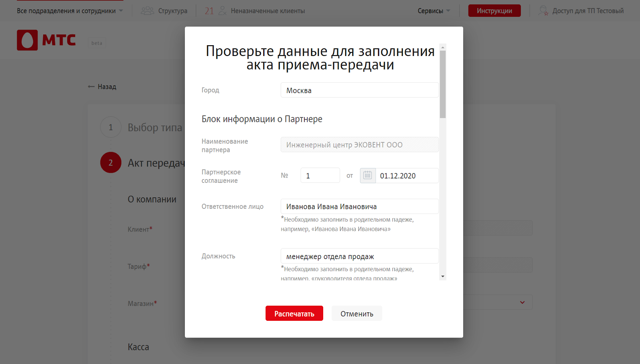640x364 pixels.
Task: Click the back arrow icon
Action: click(91, 87)
